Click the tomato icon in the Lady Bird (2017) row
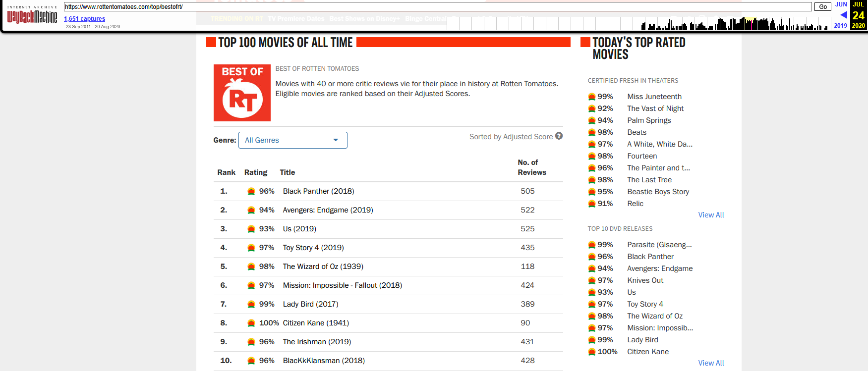 pyautogui.click(x=251, y=304)
